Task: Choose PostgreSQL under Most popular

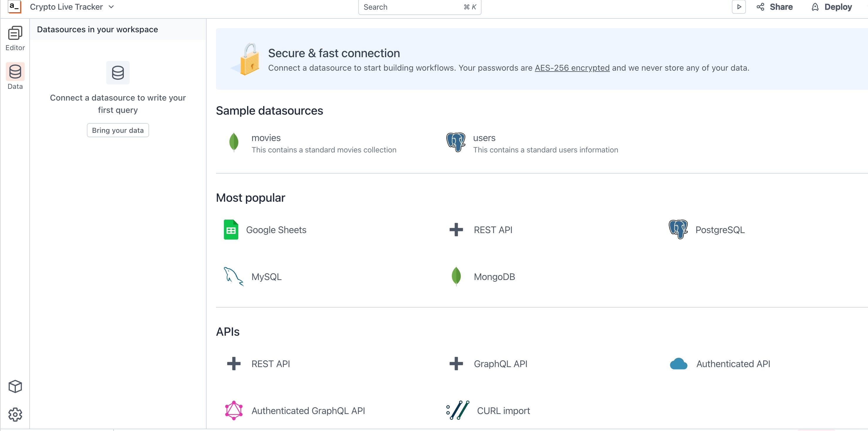Action: tap(720, 230)
